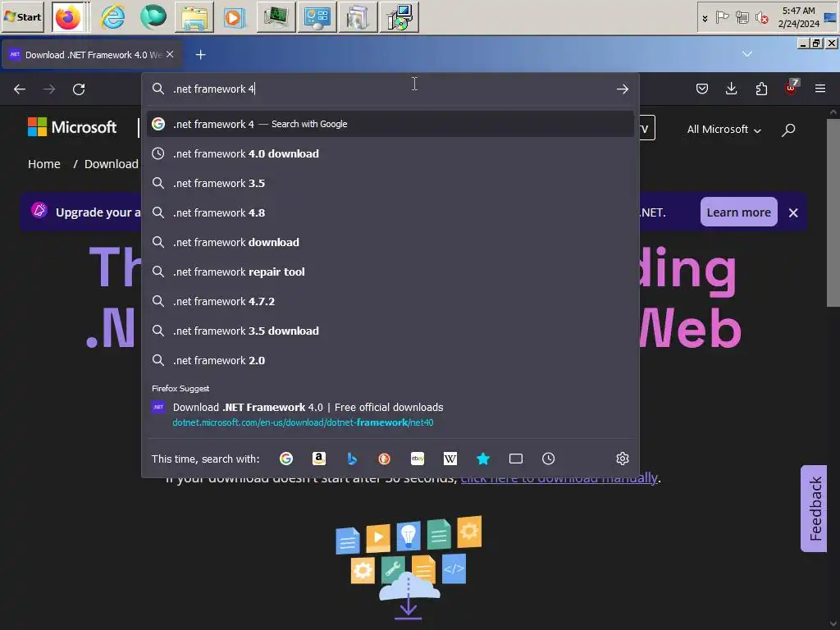
Task: Show hidden tray icons chevron
Action: [x=705, y=18]
